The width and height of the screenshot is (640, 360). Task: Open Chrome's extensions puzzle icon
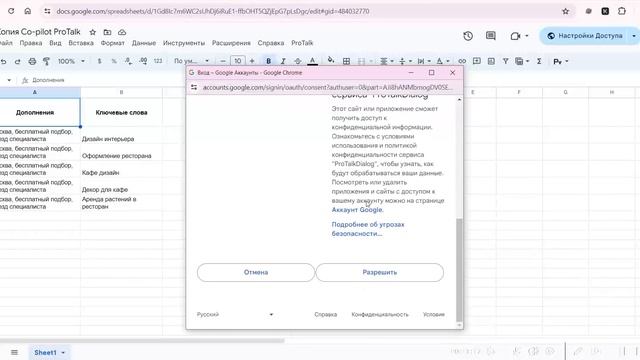(622, 11)
